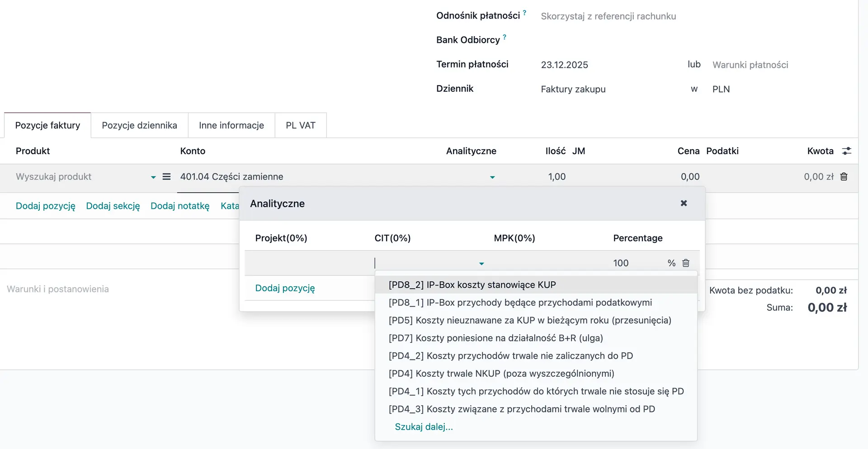
Task: Switch to Pozycje dziennika tab
Action: (x=139, y=125)
